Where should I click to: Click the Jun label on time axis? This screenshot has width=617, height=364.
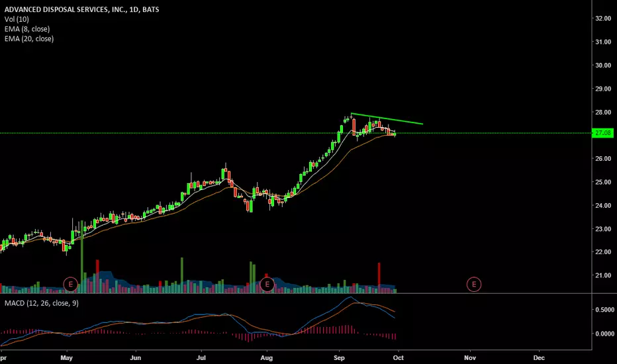(x=135, y=357)
